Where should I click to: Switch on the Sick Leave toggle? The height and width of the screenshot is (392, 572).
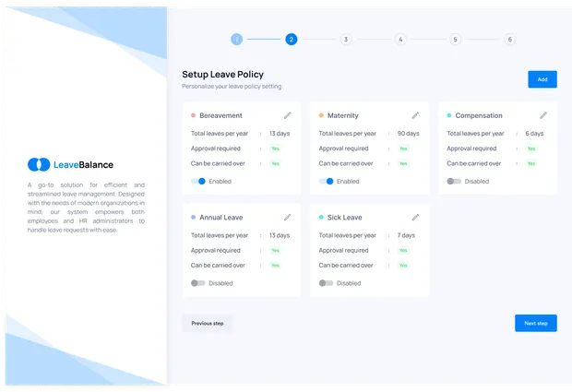[327, 283]
